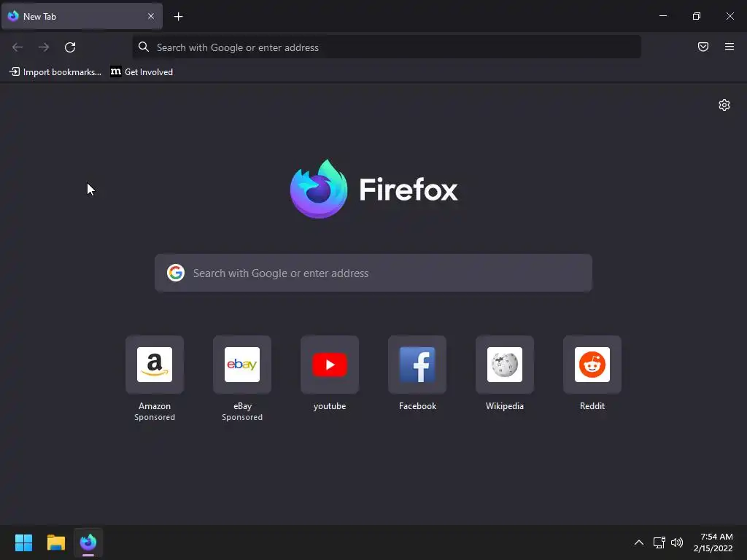Open the clock and date flyout

(x=713, y=542)
